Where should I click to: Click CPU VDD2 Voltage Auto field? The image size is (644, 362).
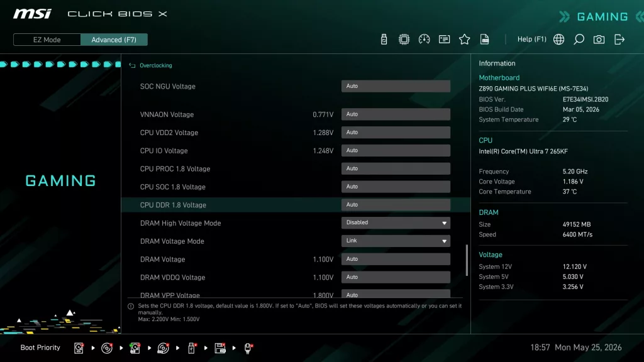pyautogui.click(x=396, y=133)
